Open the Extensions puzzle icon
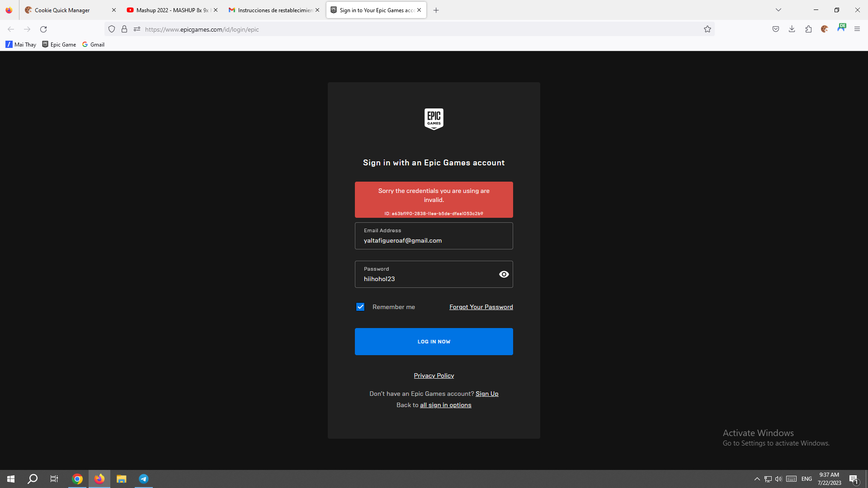Viewport: 868px width, 488px height. pyautogui.click(x=808, y=29)
